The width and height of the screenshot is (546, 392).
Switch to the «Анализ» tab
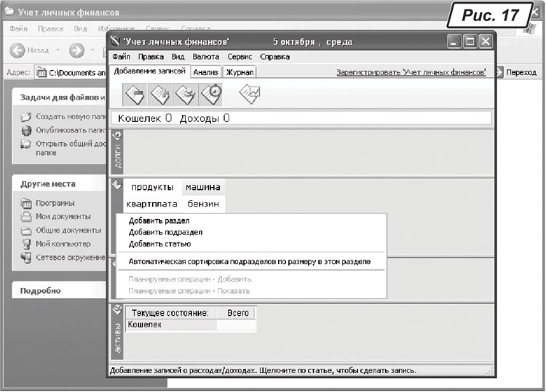coord(207,73)
